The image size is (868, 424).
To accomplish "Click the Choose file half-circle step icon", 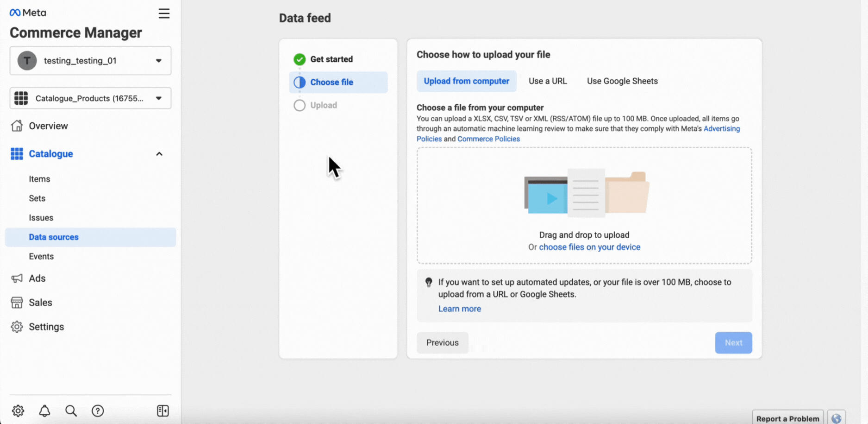I will [300, 82].
